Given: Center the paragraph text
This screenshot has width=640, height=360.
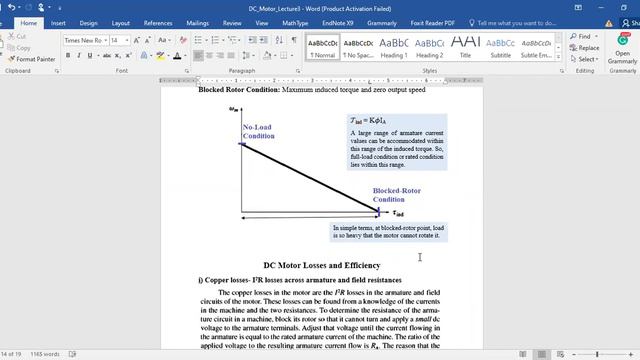Looking at the screenshot, I should click(x=209, y=56).
